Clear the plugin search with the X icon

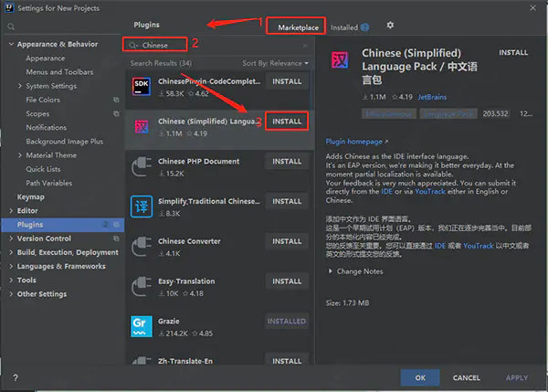(305, 46)
